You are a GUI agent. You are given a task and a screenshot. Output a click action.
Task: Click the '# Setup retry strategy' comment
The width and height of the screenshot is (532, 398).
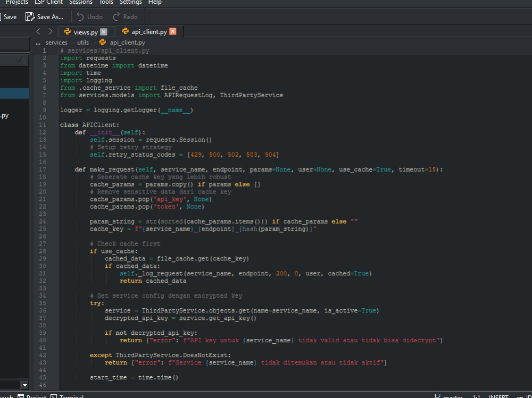tap(131, 147)
